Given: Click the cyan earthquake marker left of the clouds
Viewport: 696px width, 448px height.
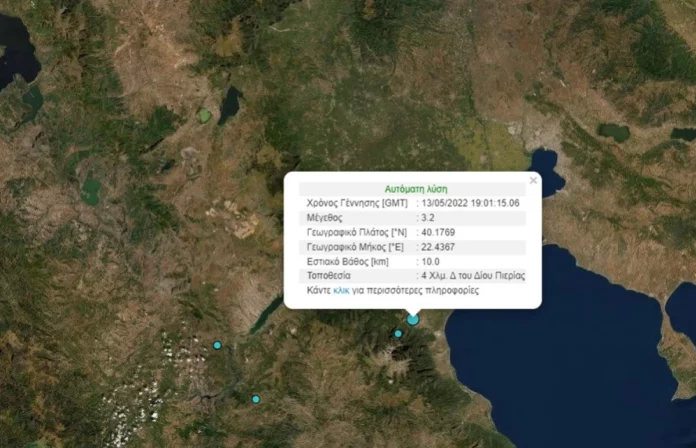Looking at the screenshot, I should [x=217, y=345].
